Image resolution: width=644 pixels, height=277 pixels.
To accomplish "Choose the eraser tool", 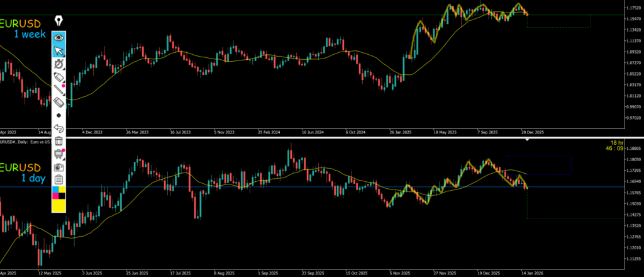I will 59,103.
